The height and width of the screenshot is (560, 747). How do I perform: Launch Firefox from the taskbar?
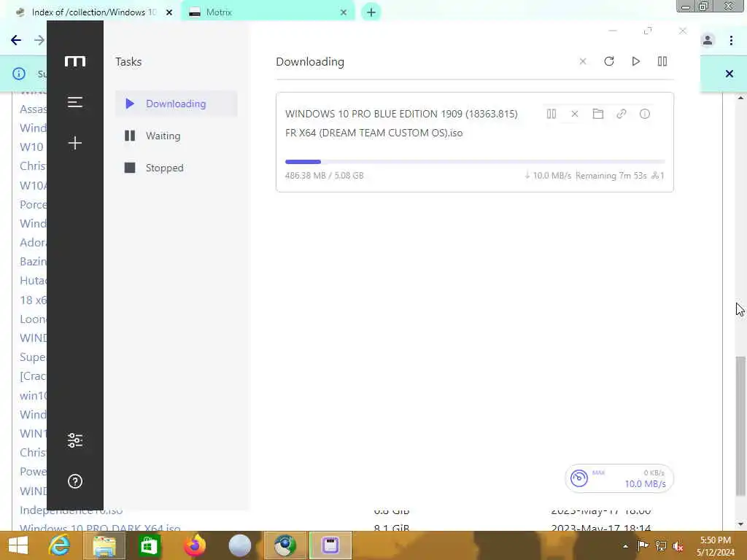(x=194, y=545)
